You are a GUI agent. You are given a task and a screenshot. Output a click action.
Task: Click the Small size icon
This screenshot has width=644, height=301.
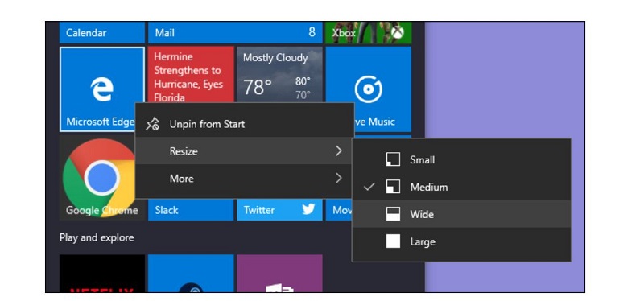[393, 159]
